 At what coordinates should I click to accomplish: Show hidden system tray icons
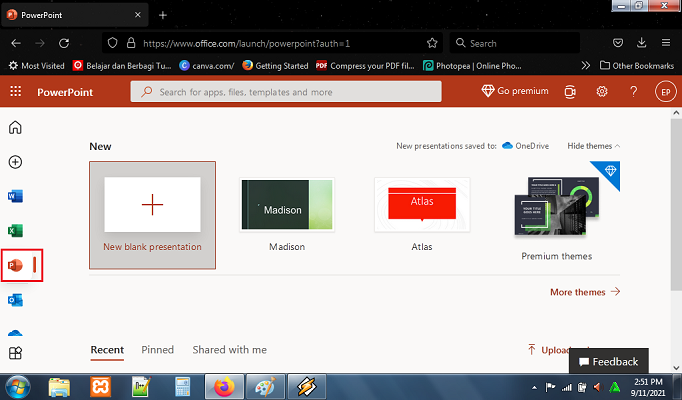point(535,387)
